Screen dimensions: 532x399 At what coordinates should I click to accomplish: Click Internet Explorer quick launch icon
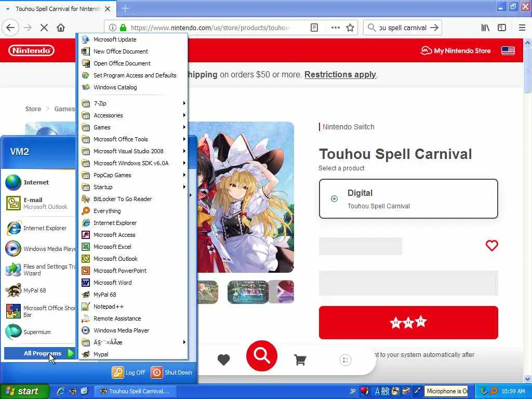point(61,391)
